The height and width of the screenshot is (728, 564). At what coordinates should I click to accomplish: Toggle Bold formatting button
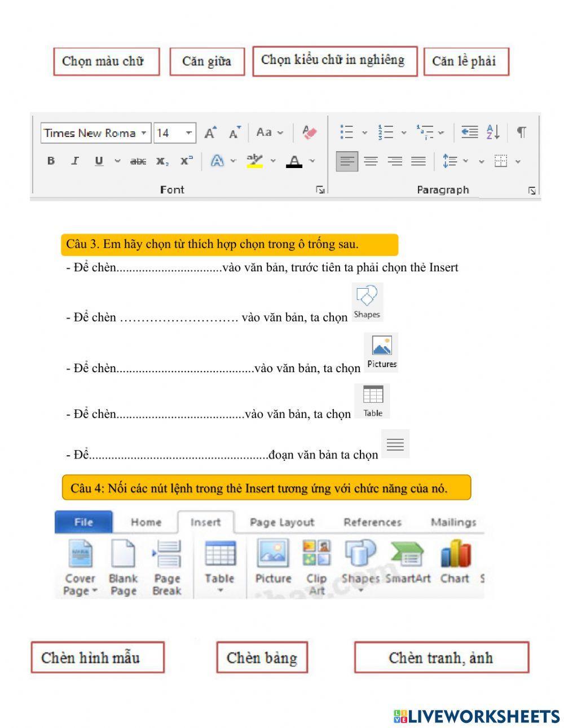click(51, 161)
